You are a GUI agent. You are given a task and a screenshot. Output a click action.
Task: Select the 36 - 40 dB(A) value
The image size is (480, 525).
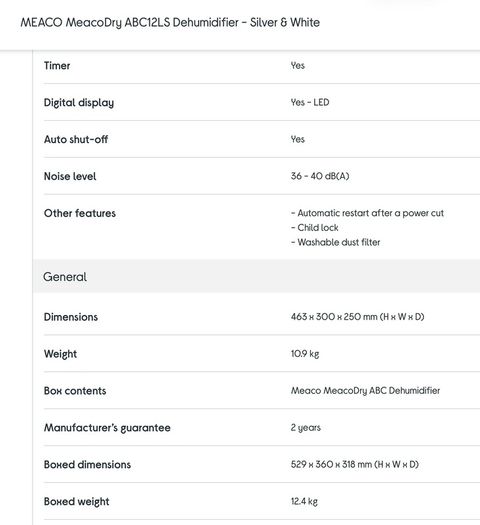(320, 176)
